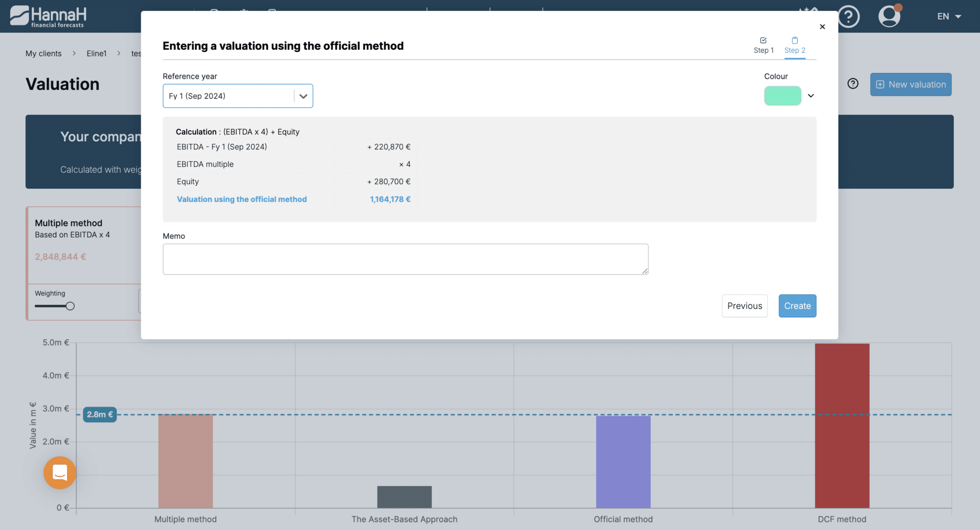Click the Step 2 clipboard icon
The image size is (980, 530).
point(795,40)
